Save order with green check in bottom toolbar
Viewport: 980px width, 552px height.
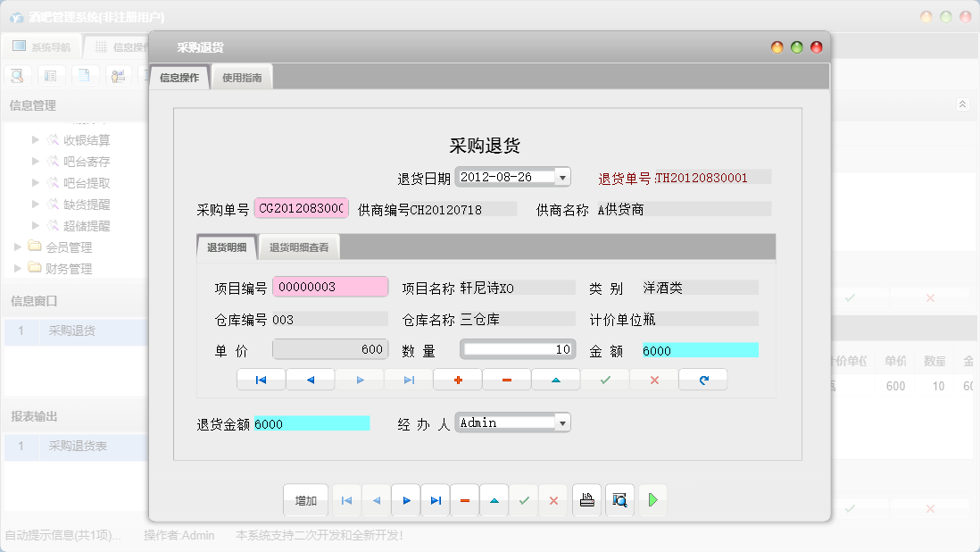(x=524, y=500)
